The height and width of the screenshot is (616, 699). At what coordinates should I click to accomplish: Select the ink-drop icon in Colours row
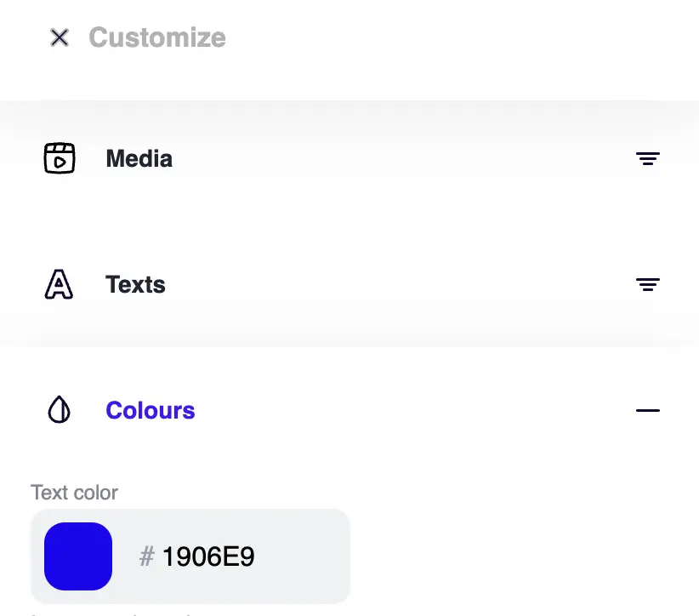point(59,410)
